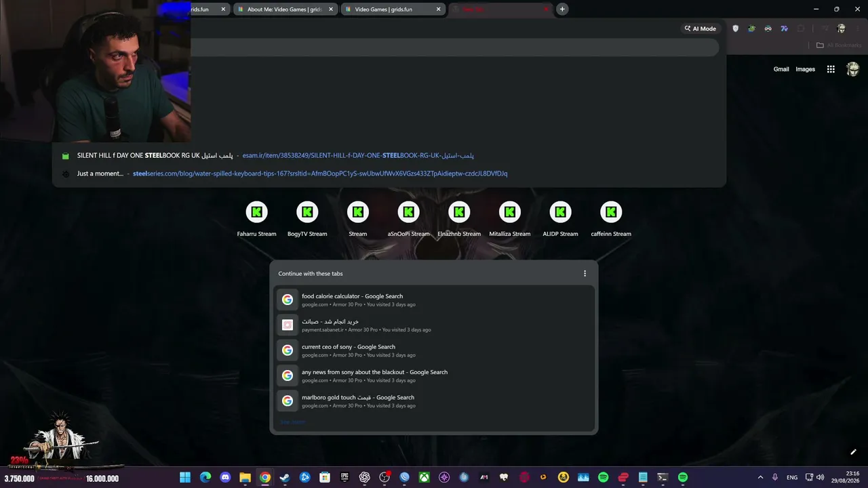Click the microphone icon in the system tray

coord(775,477)
